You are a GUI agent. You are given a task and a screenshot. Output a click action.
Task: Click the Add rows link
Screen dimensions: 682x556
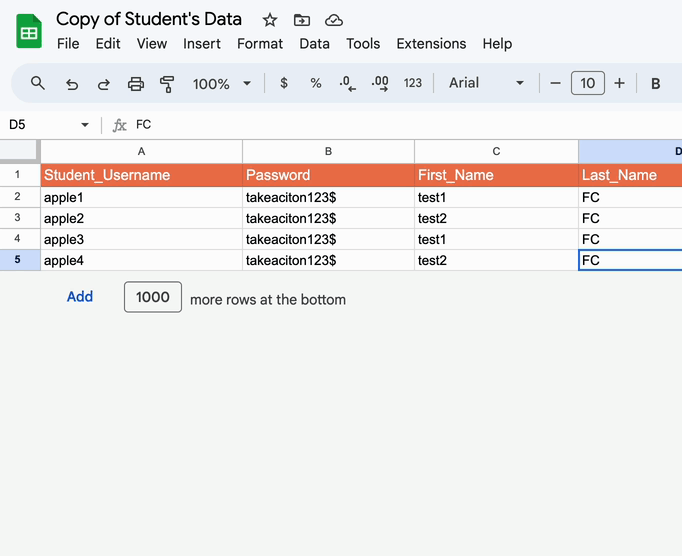80,297
